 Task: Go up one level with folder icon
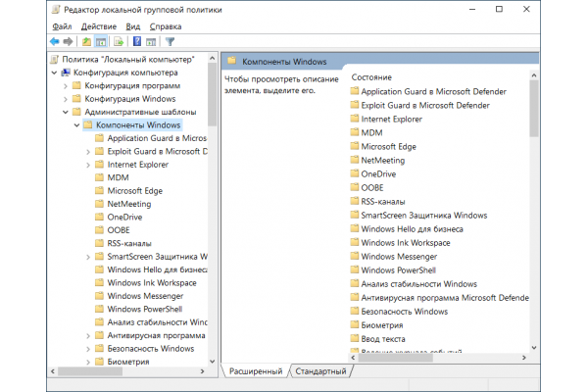(x=86, y=41)
